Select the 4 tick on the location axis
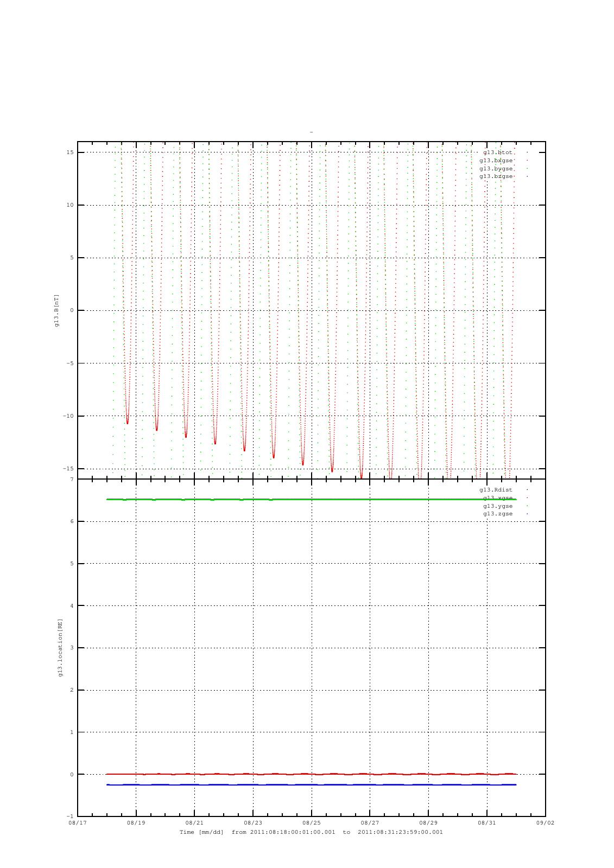The image size is (614, 868). pyautogui.click(x=72, y=606)
